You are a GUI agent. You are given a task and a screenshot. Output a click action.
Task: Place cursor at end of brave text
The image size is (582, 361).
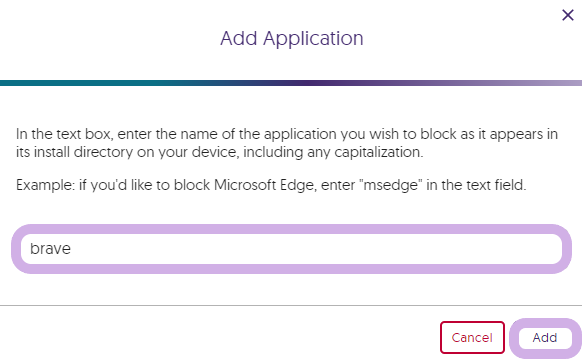pos(71,249)
